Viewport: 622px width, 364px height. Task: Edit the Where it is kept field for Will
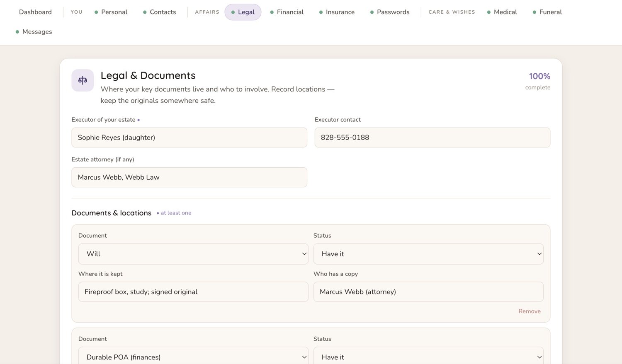(x=193, y=292)
